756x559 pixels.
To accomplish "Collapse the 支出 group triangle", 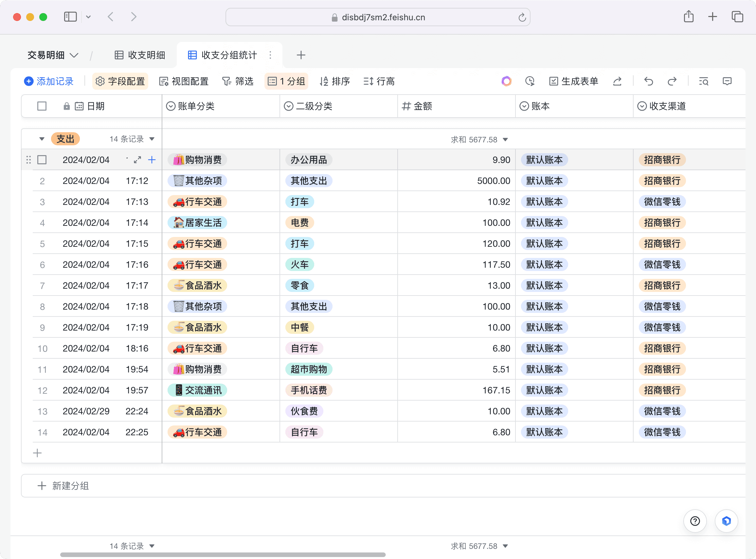I will pyautogui.click(x=42, y=139).
